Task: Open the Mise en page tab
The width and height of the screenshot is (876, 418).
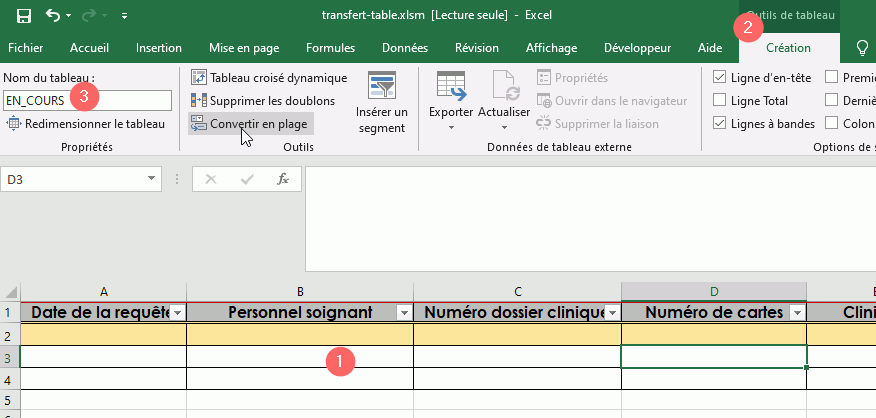Action: pyautogui.click(x=244, y=48)
